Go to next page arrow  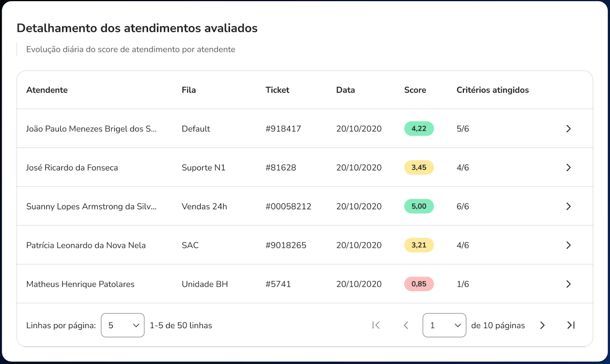coord(542,325)
